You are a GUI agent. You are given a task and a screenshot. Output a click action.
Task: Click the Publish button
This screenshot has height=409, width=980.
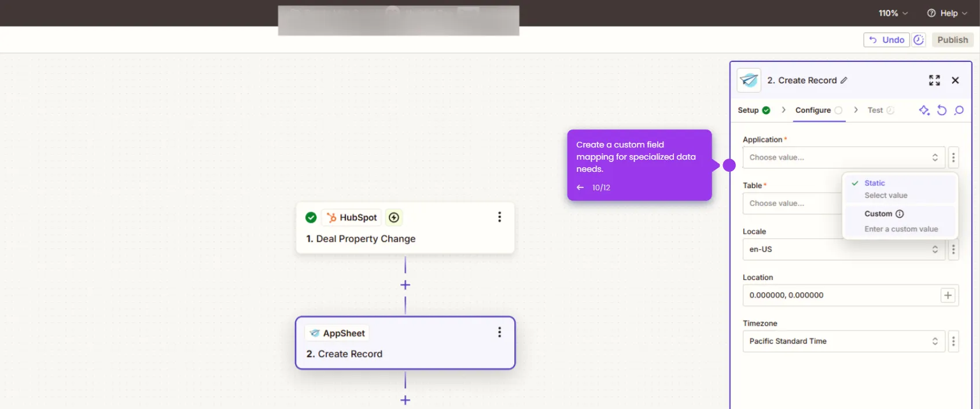click(x=952, y=40)
